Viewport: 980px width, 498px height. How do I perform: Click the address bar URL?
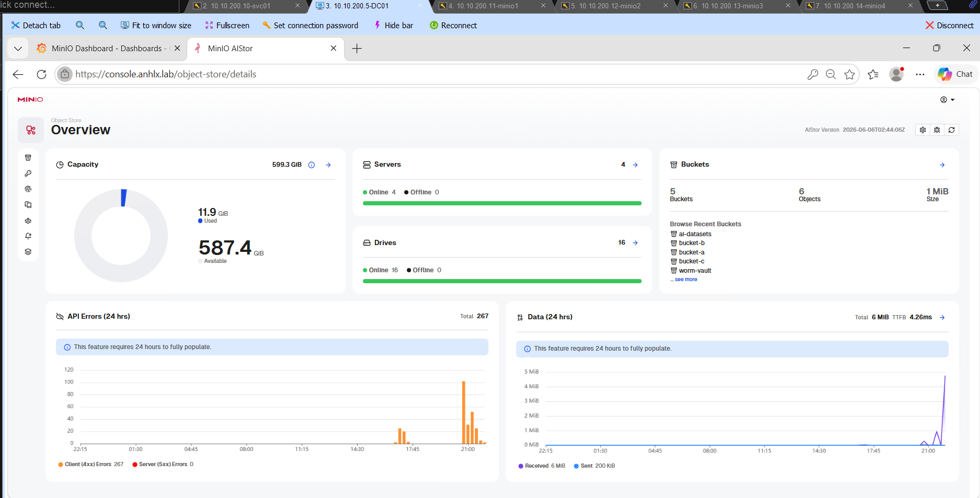pyautogui.click(x=166, y=74)
